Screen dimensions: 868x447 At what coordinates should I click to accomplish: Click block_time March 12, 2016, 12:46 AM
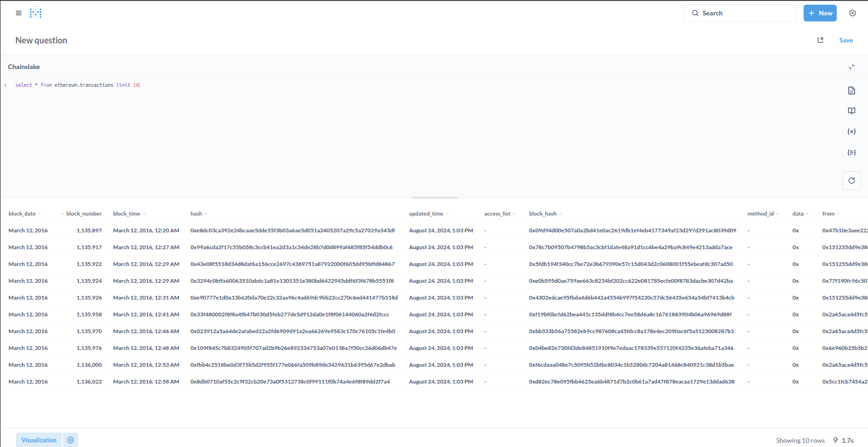tap(146, 331)
